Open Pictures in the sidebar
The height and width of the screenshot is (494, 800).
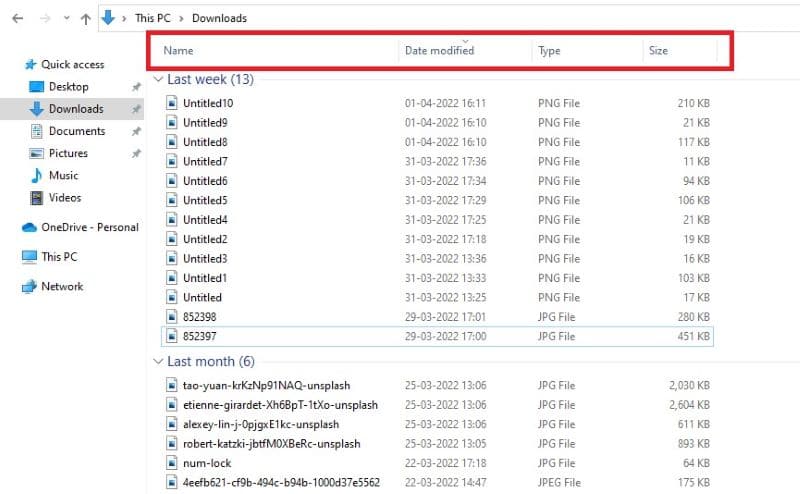[x=68, y=153]
